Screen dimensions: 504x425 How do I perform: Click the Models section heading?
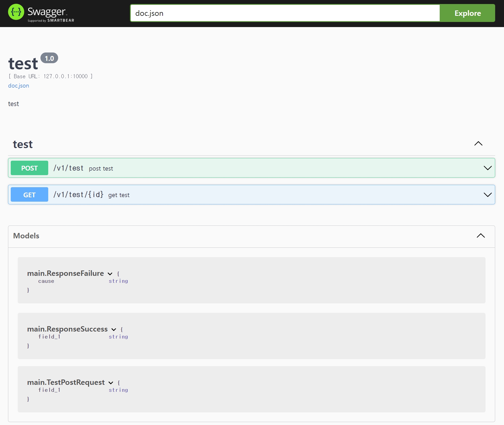click(x=26, y=236)
